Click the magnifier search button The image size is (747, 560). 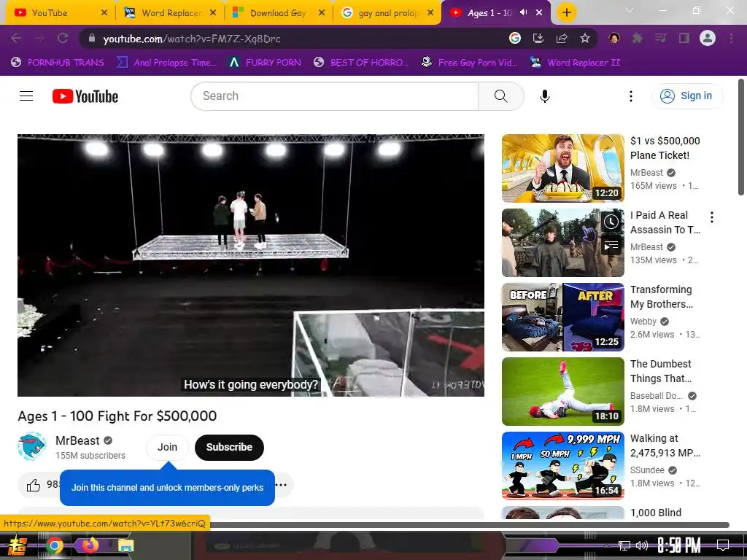[500, 96]
